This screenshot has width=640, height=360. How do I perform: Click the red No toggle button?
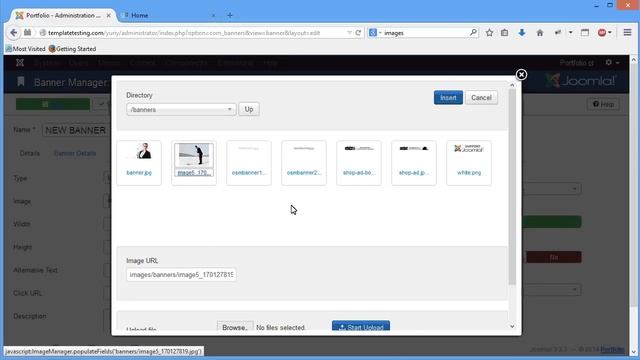click(x=553, y=257)
